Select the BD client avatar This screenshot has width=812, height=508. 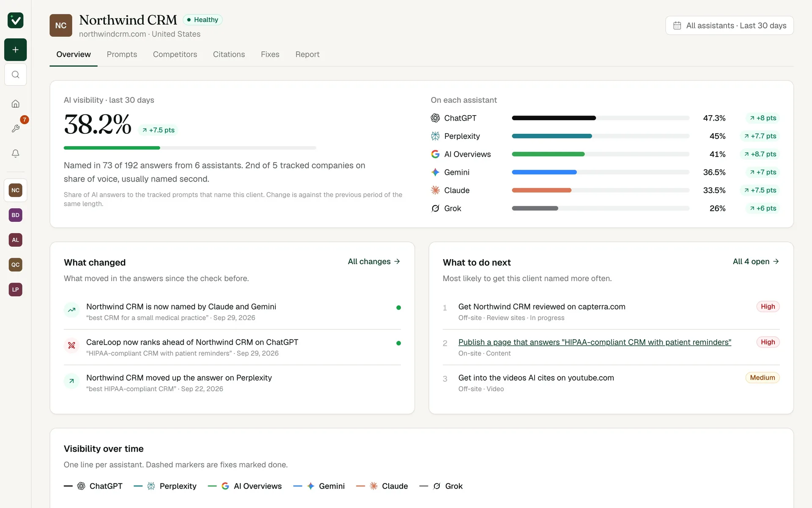point(16,215)
